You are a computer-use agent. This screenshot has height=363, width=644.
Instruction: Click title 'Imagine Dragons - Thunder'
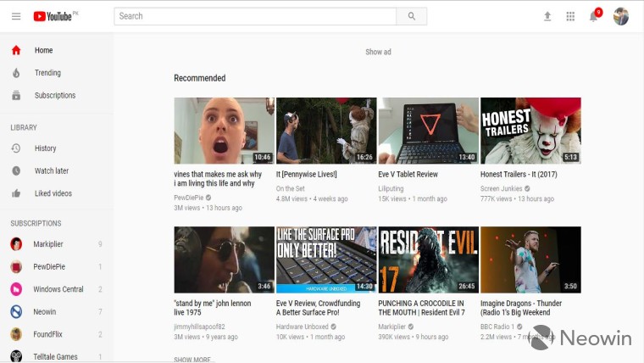pos(521,308)
